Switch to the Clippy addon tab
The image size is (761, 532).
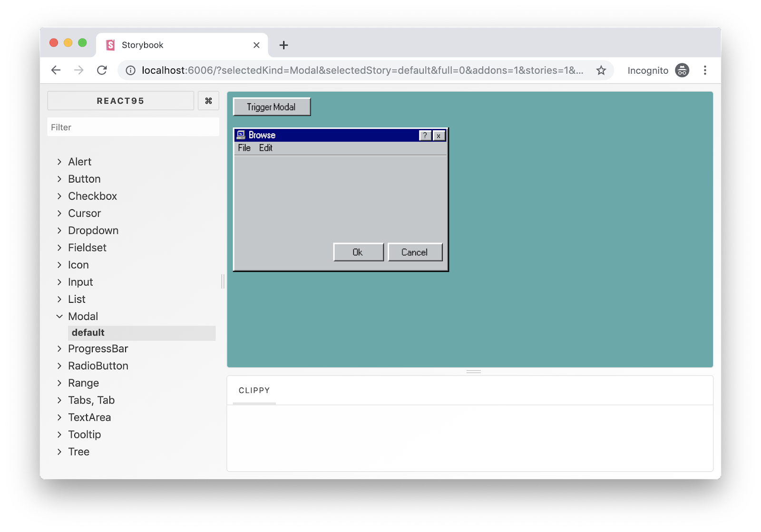pos(254,390)
